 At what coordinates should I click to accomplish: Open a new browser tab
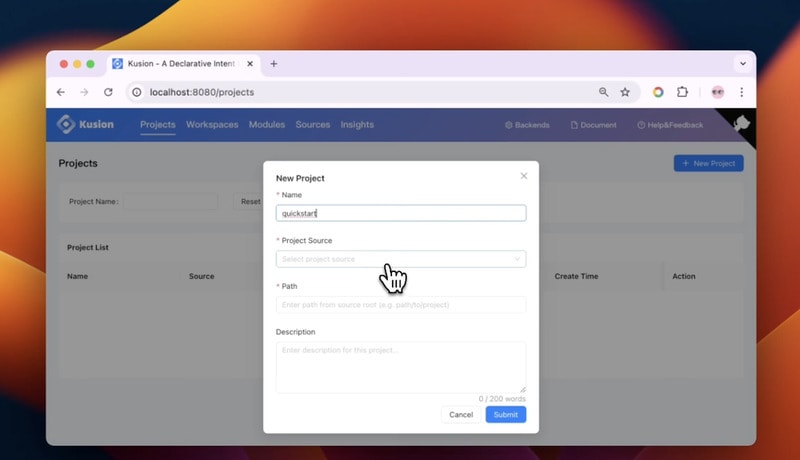274,64
